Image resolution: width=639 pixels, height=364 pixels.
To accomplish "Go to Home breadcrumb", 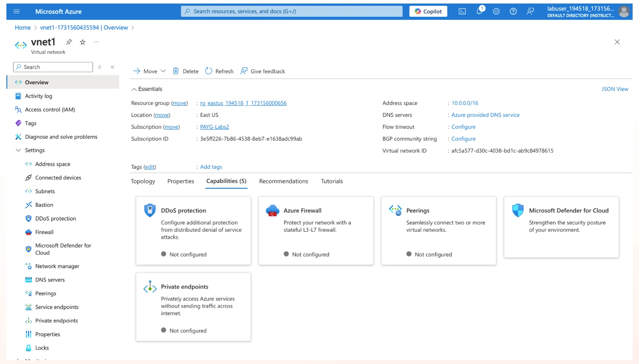I will [x=23, y=27].
